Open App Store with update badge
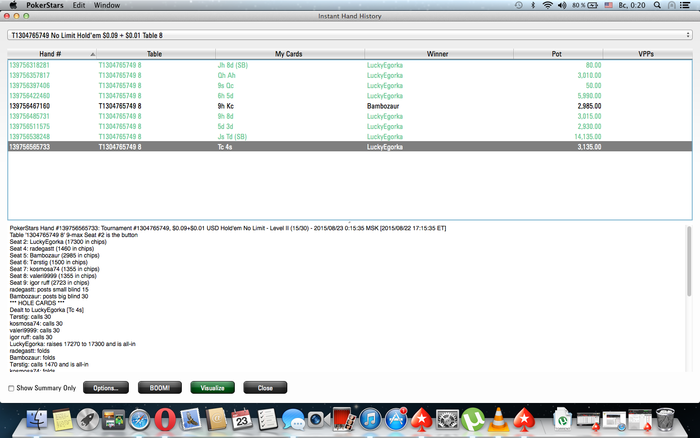This screenshot has height=438, width=700. tap(396, 420)
